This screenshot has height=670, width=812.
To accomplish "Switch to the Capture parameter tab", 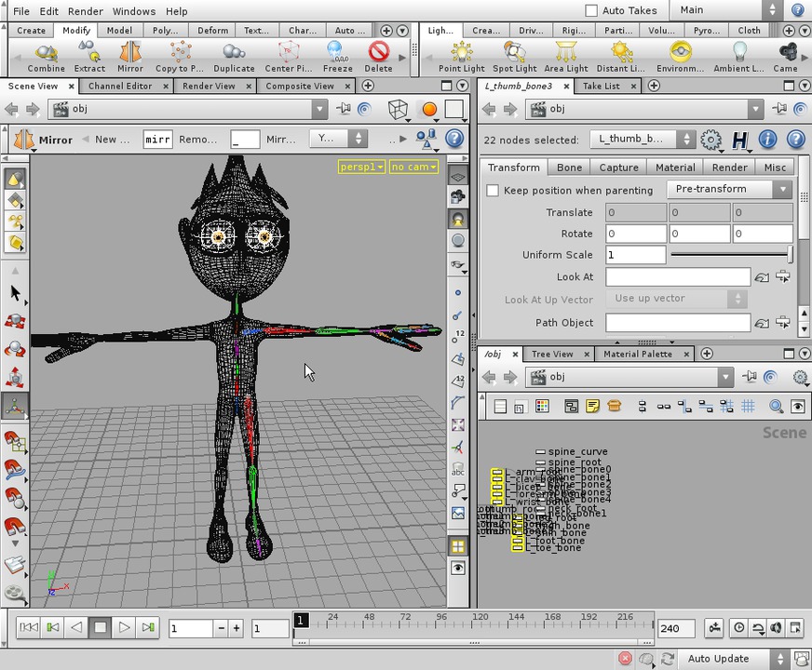I will [618, 167].
